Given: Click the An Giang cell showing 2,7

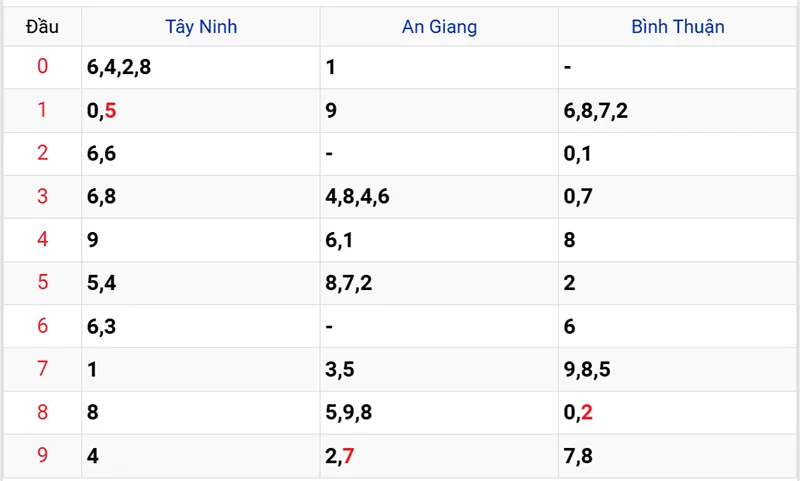Looking at the screenshot, I should tap(340, 456).
